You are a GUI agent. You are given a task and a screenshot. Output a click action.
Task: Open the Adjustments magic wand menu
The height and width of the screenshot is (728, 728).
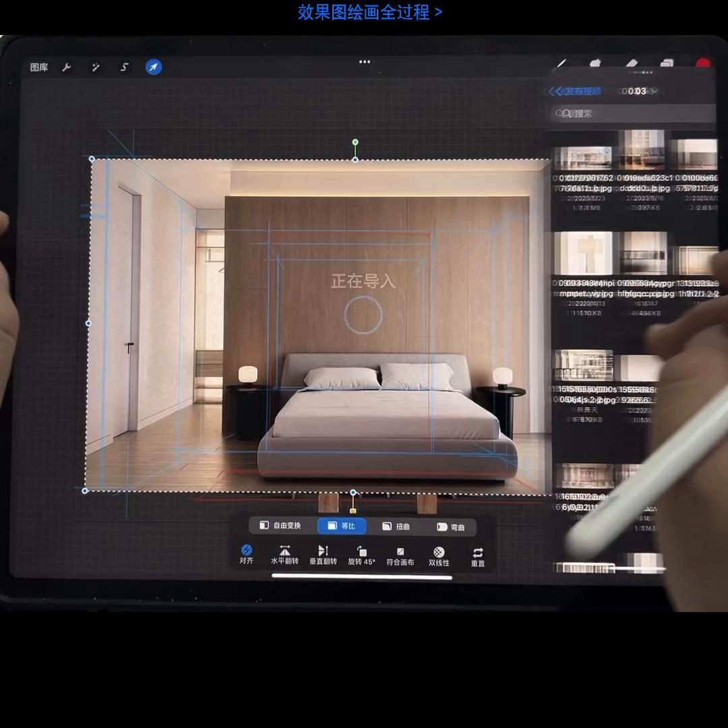tap(96, 67)
